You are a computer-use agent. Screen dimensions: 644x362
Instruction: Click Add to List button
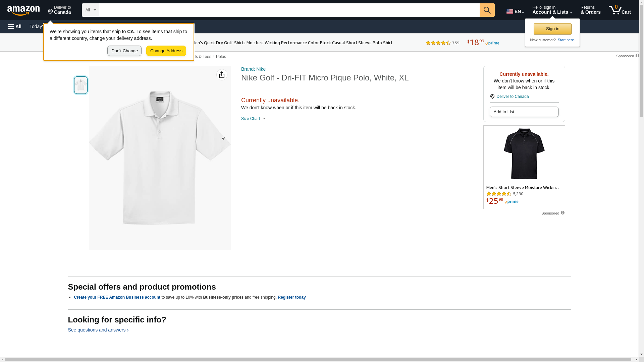[x=524, y=112]
